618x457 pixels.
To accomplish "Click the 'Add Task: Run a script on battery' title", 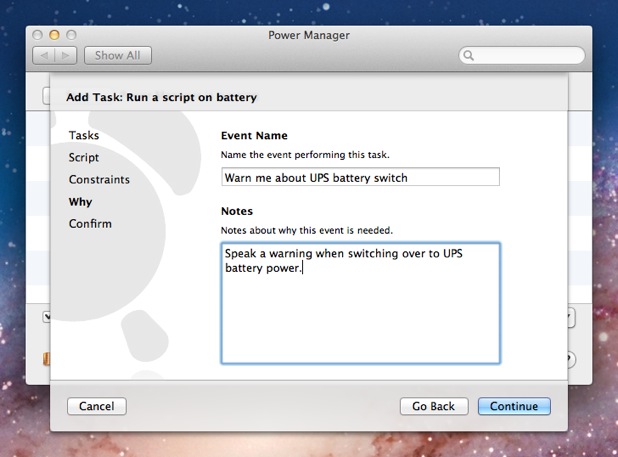I will pyautogui.click(x=162, y=97).
